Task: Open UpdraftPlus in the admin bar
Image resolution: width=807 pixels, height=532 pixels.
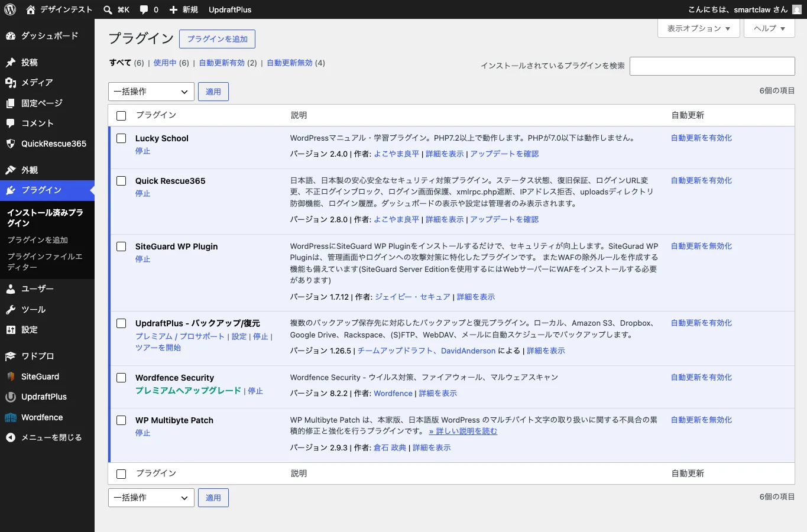Action: click(230, 9)
